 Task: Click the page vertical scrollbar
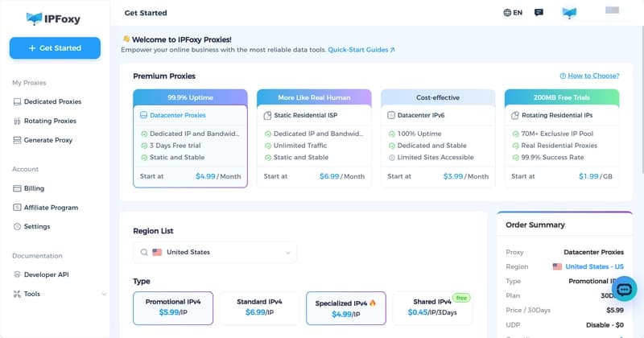click(642, 98)
